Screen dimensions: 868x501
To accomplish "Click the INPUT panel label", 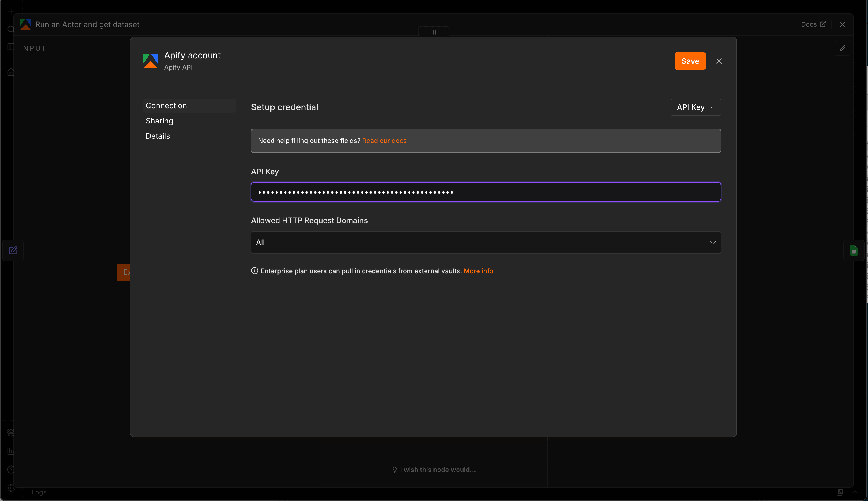I will [33, 48].
